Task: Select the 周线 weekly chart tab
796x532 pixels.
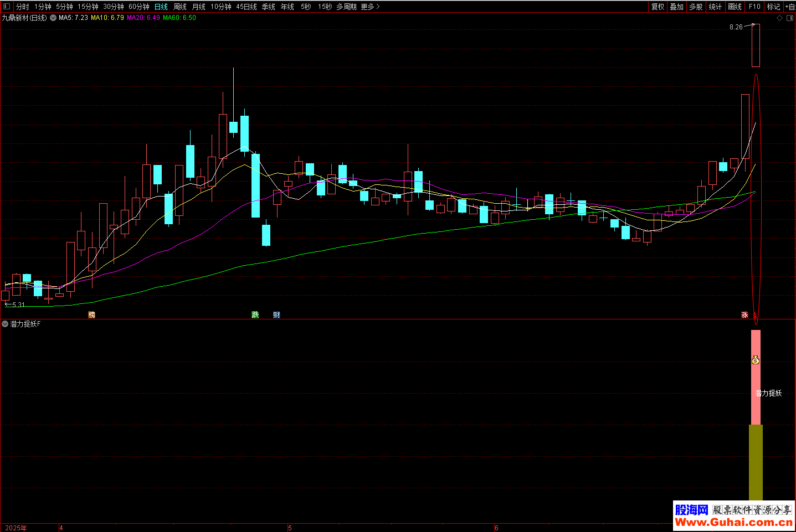Action: [180, 7]
